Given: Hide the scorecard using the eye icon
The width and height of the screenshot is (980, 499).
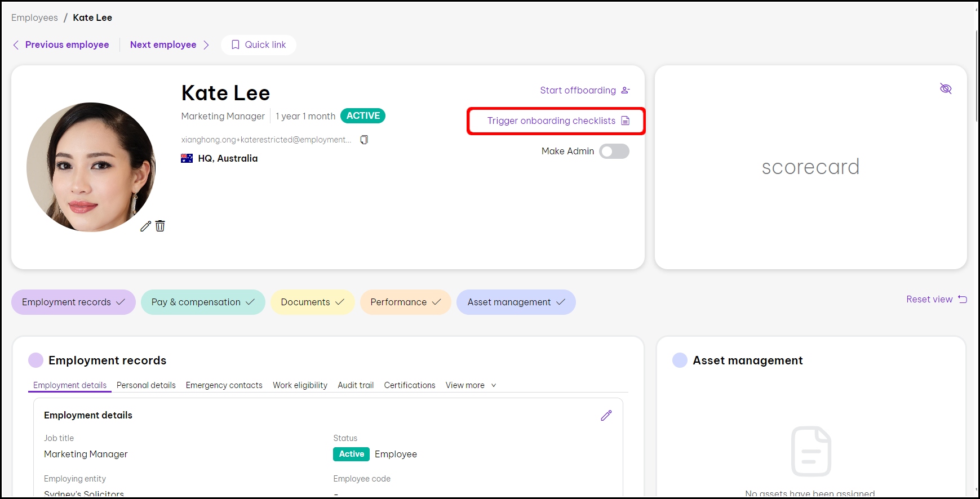Looking at the screenshot, I should [x=945, y=88].
